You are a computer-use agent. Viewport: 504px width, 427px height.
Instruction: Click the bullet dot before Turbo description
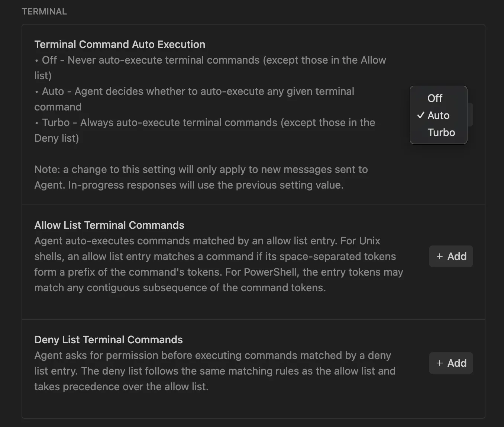pos(36,123)
